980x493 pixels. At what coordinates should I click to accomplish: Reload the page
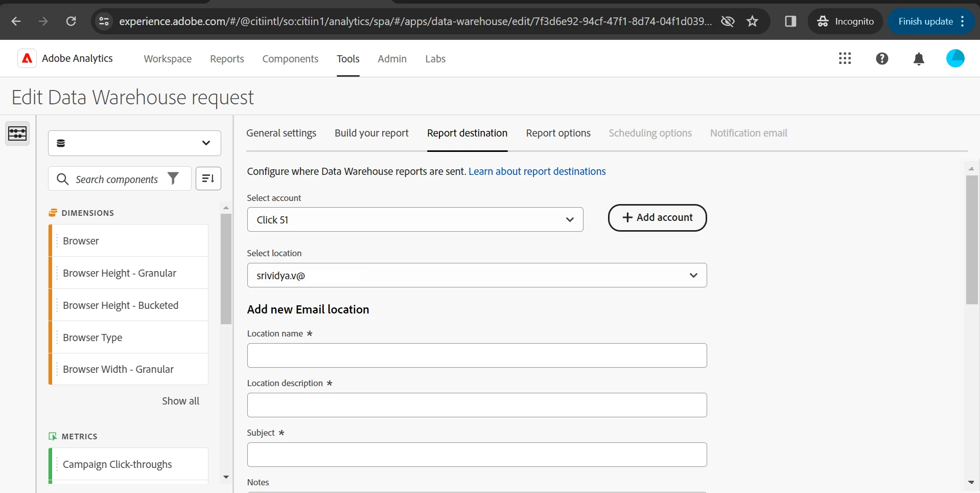tap(71, 21)
